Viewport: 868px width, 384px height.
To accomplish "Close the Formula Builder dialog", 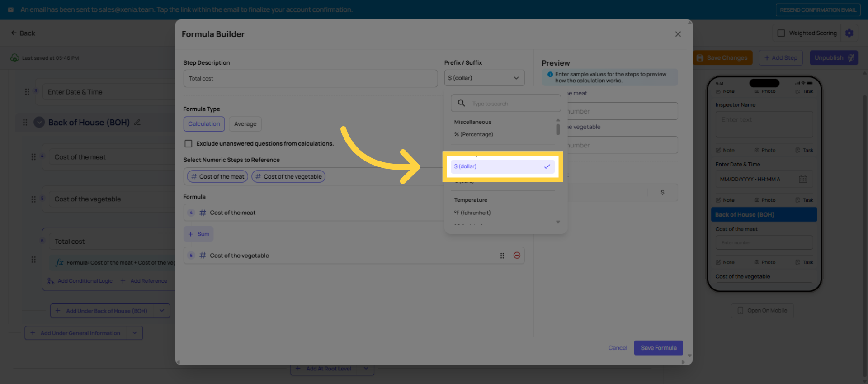I will (x=678, y=34).
